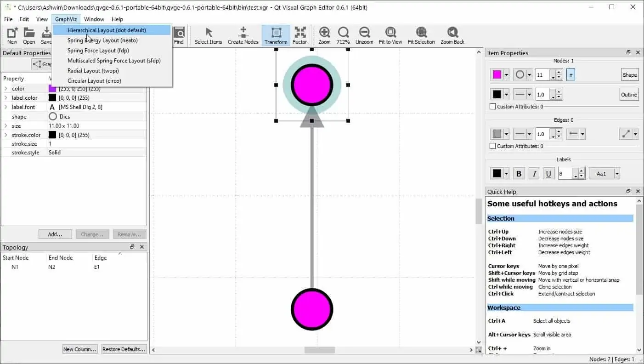
Task: Click the canvas corner overview icon
Action: [x=479, y=350]
